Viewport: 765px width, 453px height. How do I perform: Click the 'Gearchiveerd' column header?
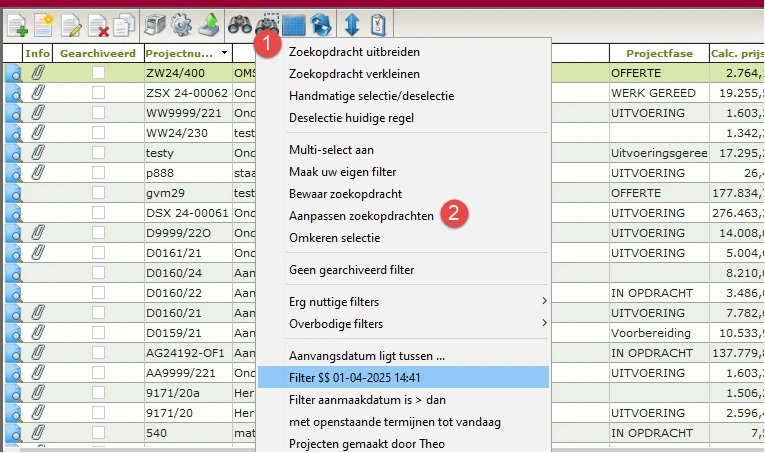97,52
